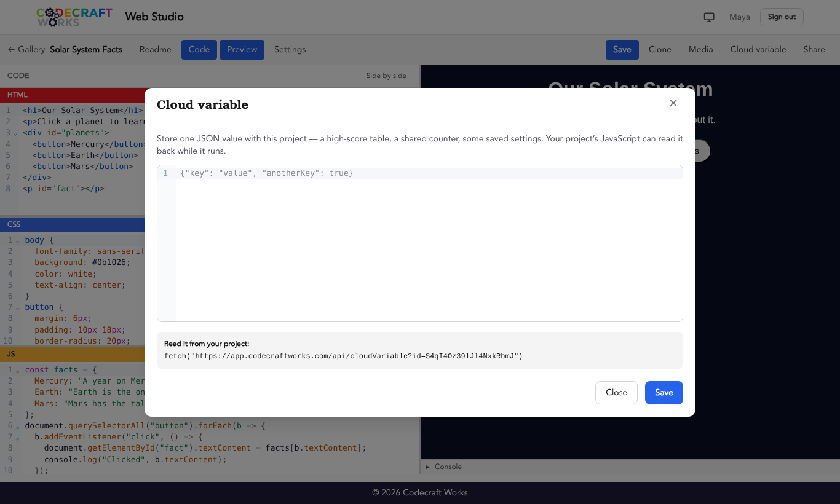
Task: Click the Earth button line in HTML
Action: 85,155
